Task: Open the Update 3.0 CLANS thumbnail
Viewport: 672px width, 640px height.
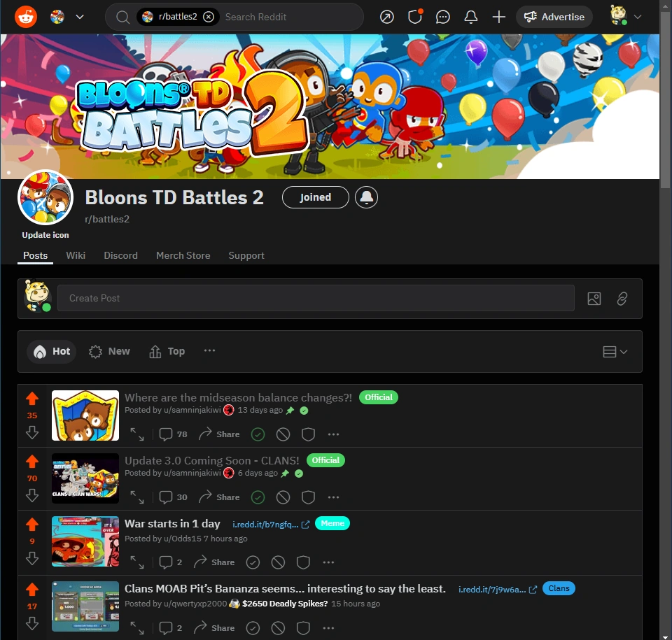Action: tap(85, 478)
